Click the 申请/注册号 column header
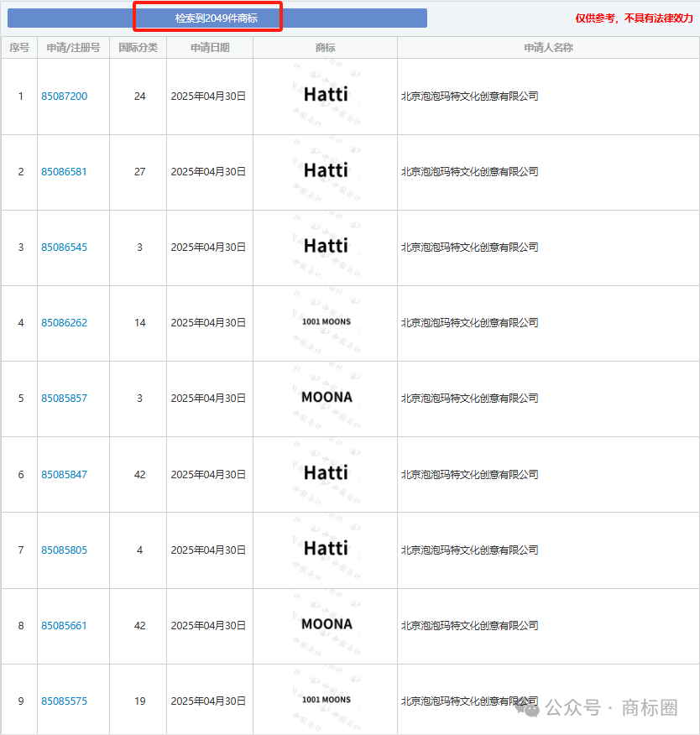Image resolution: width=700 pixels, height=735 pixels. [x=73, y=47]
